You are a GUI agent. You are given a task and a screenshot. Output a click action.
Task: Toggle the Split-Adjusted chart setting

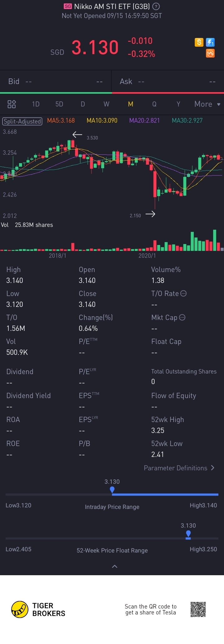pyautogui.click(x=22, y=121)
